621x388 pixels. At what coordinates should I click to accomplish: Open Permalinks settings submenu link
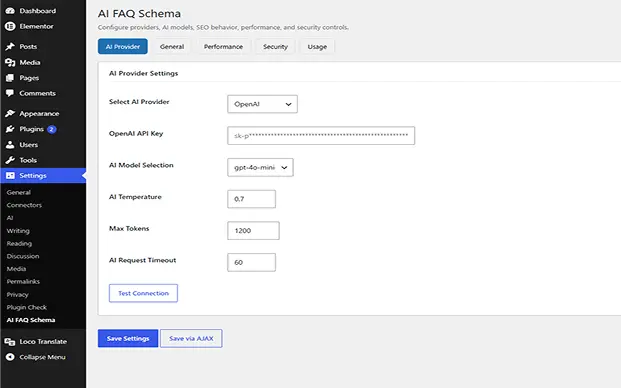pos(23,281)
